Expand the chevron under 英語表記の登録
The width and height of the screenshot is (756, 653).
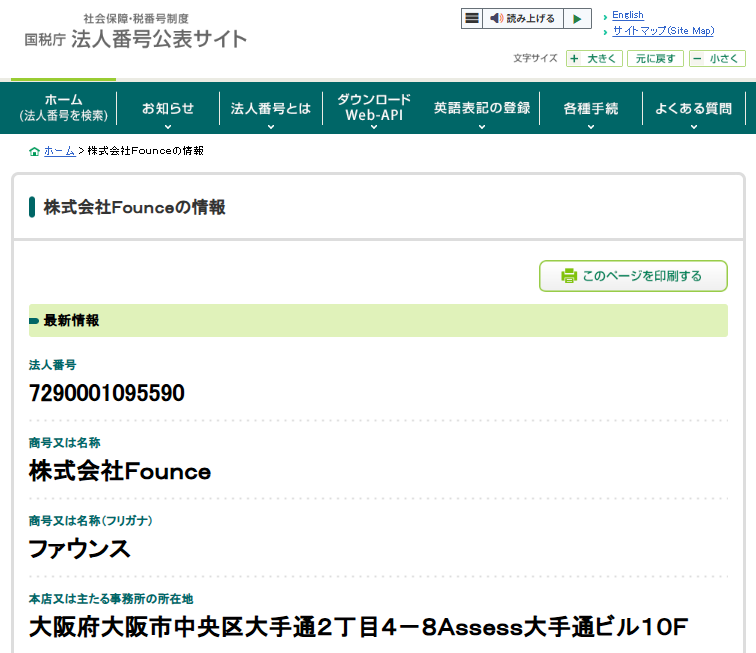(x=482, y=127)
